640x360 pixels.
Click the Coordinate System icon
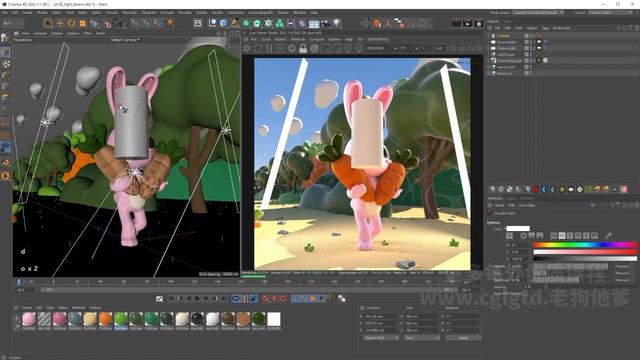pyautogui.click(x=169, y=23)
